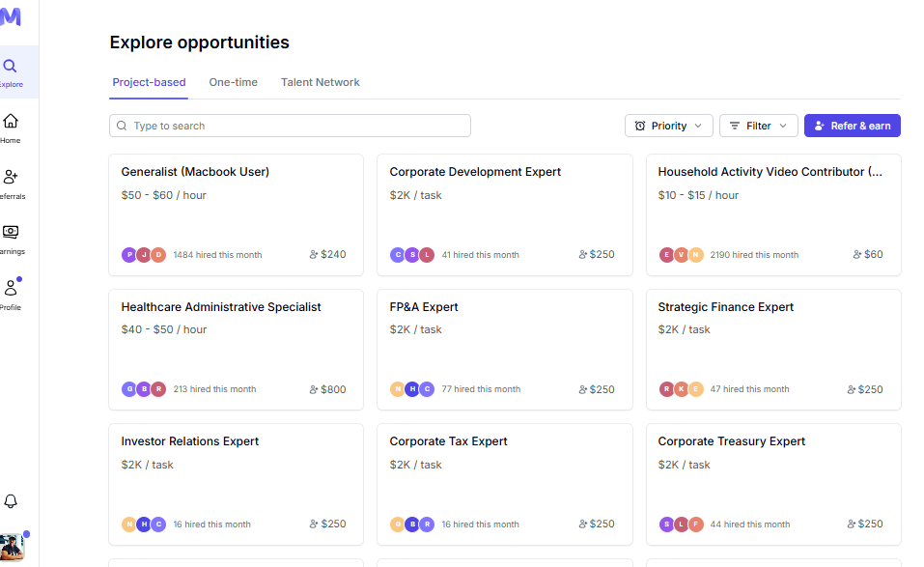Click $800 referral icon on Healthcare Administrative Specialist
The image size is (924, 567).
click(x=327, y=389)
